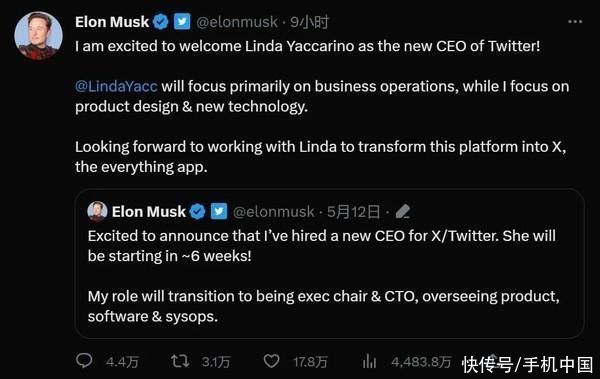Click Elon Musk name in quoted tweet
Screen dimensions: 600x379
pyautogui.click(x=148, y=211)
